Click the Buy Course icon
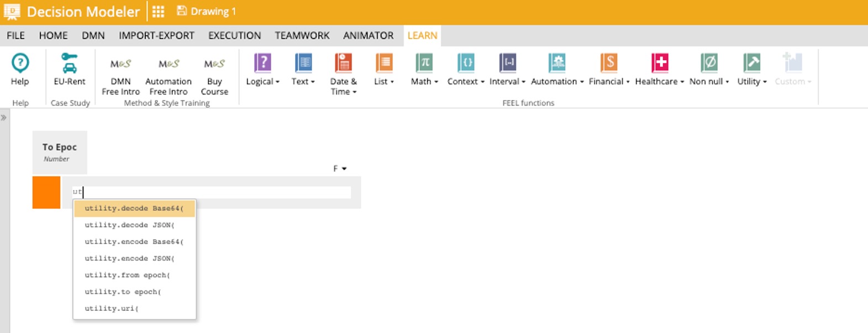 click(214, 64)
